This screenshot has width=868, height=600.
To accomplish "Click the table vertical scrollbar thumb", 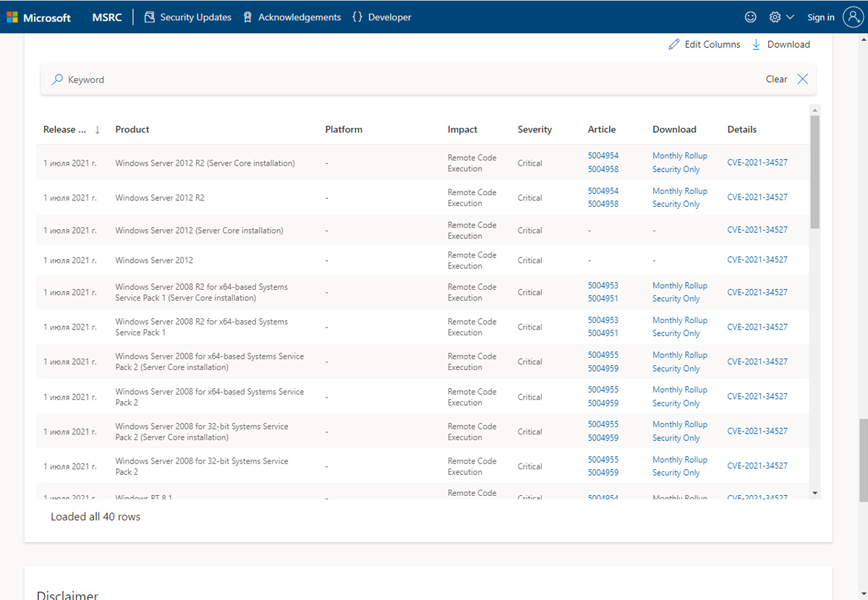I will click(815, 172).
